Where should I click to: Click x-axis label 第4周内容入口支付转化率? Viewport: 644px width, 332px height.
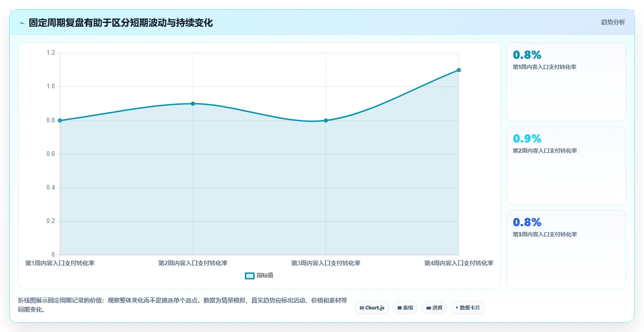(459, 263)
